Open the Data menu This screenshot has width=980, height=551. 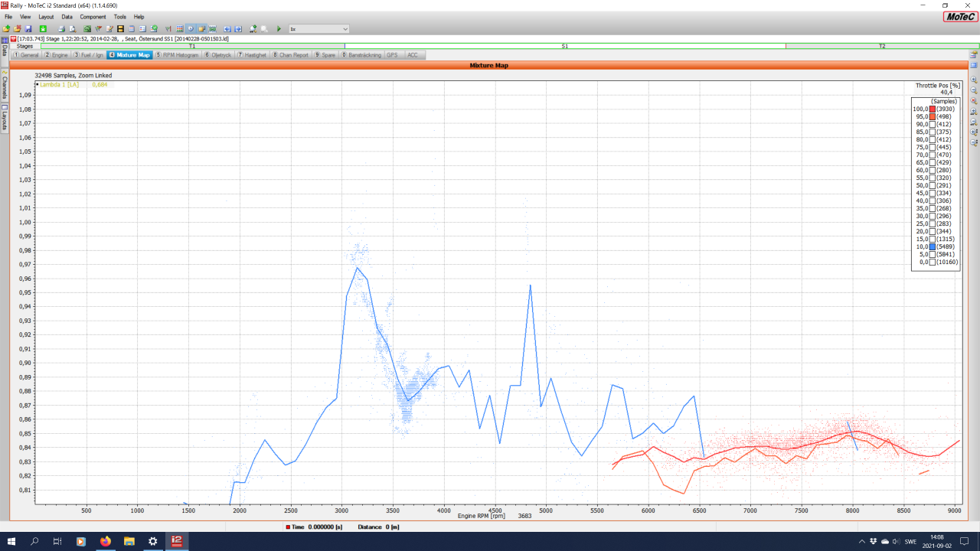click(x=67, y=16)
